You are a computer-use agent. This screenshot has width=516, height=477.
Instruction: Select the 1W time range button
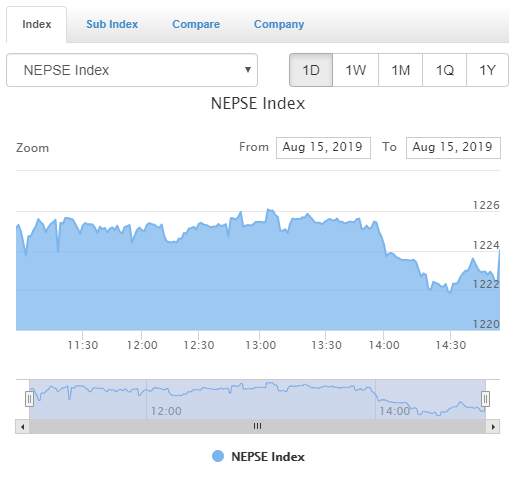point(356,70)
